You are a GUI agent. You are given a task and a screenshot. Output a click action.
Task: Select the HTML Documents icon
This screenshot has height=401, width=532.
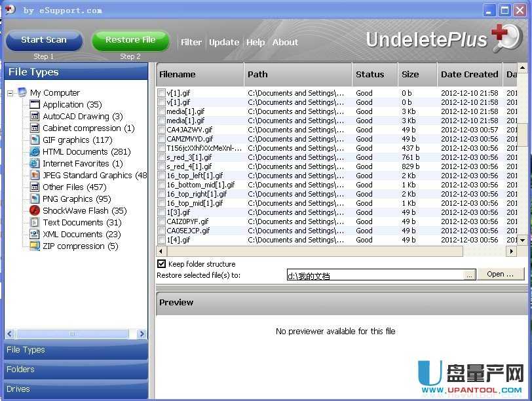coord(35,151)
